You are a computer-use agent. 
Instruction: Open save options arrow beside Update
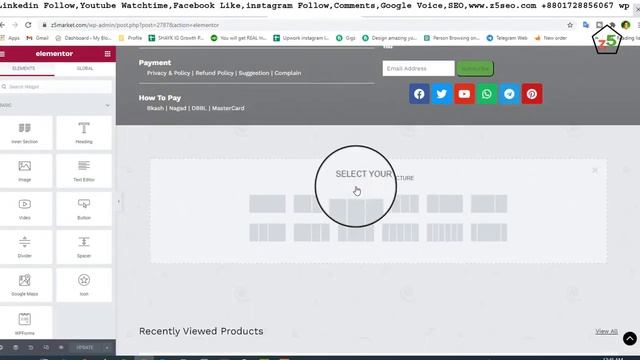click(x=107, y=347)
